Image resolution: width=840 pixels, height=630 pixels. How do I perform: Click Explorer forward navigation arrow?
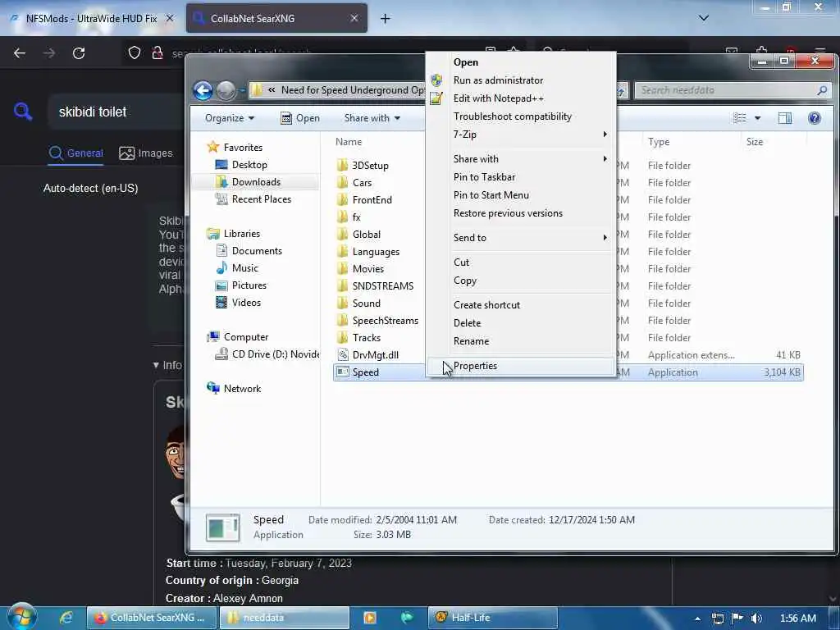pos(226,90)
